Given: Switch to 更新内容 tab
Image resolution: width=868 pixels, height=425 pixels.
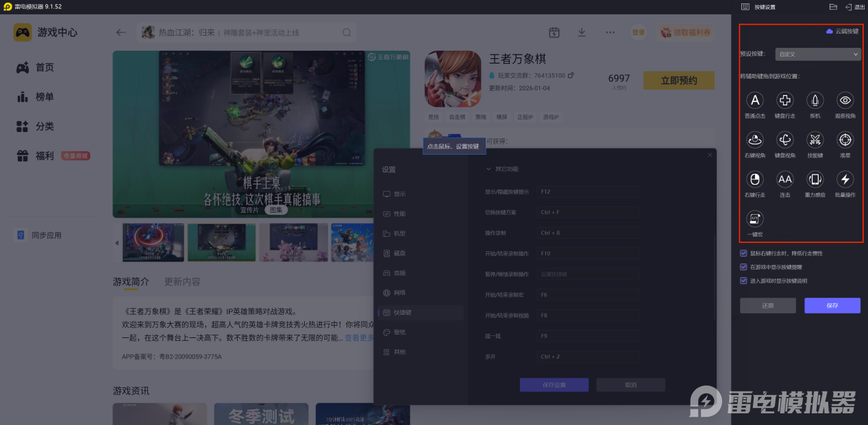Looking at the screenshot, I should pyautogui.click(x=182, y=281).
